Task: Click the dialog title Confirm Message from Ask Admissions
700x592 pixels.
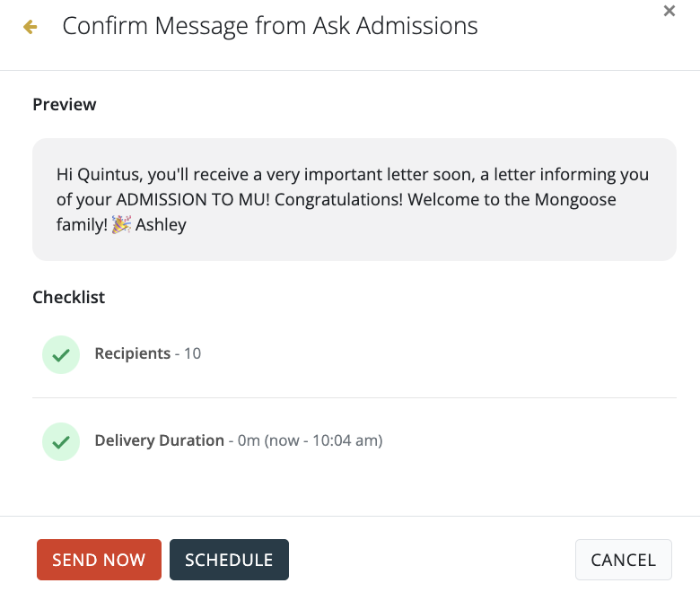Action: (269, 26)
